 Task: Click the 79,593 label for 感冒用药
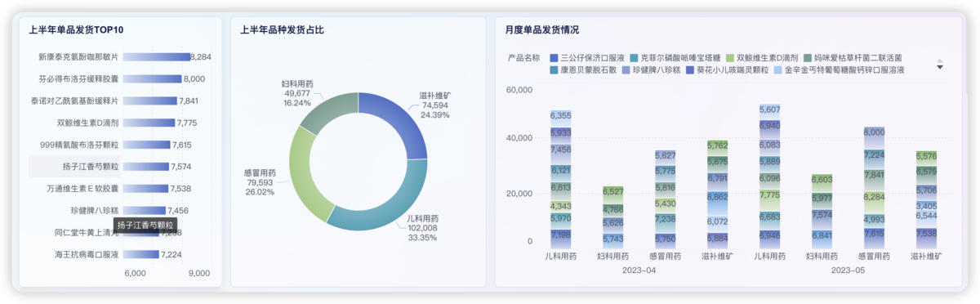click(261, 183)
